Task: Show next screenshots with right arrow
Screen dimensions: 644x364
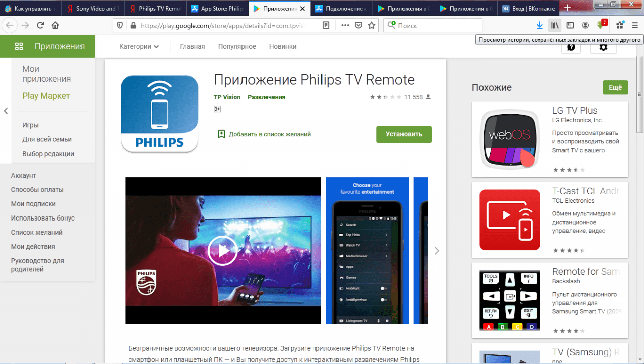Action: (437, 251)
